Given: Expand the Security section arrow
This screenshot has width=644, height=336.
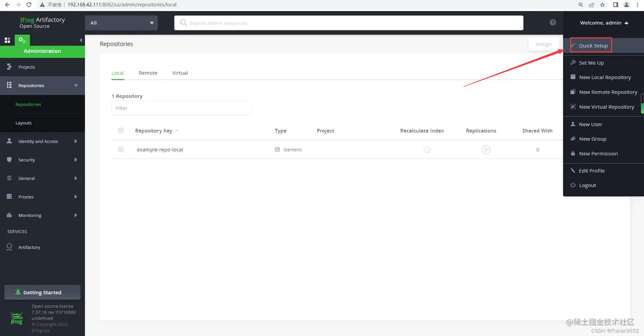Looking at the screenshot, I should click(76, 159).
